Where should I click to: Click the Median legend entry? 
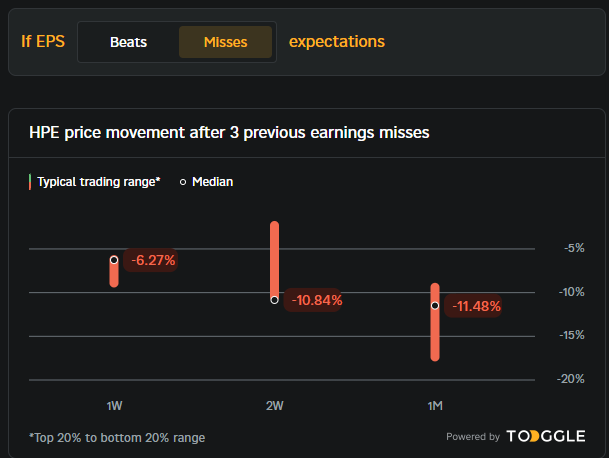tap(207, 182)
